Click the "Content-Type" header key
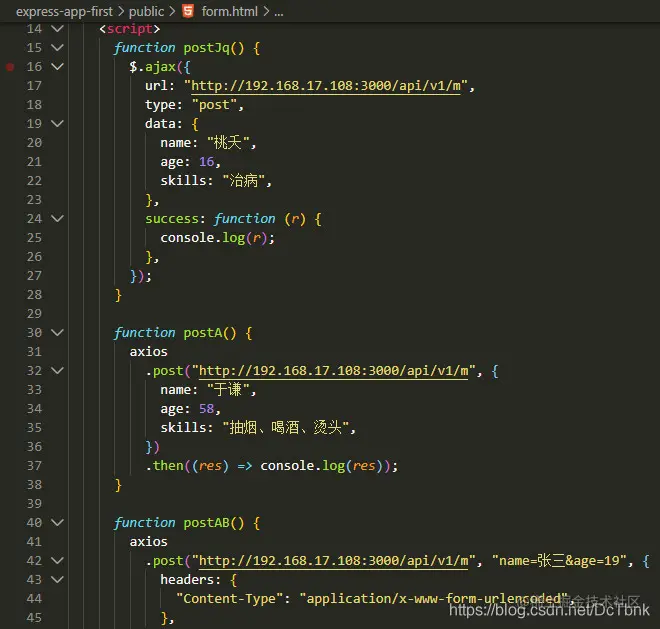The width and height of the screenshot is (660, 629). click(229, 599)
